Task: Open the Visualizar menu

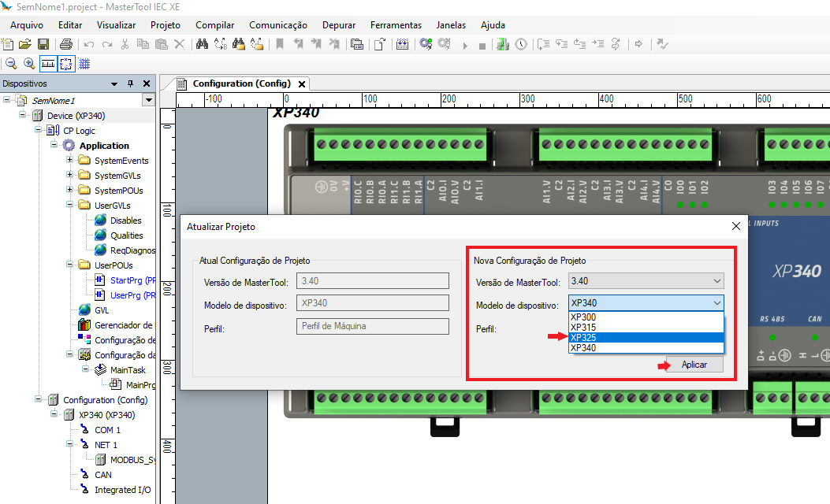Action: 116,25
